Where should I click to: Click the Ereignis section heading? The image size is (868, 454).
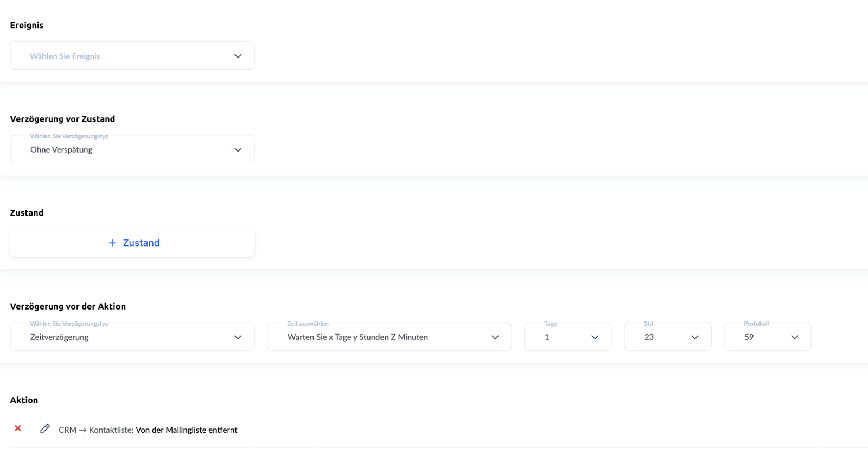coord(27,26)
